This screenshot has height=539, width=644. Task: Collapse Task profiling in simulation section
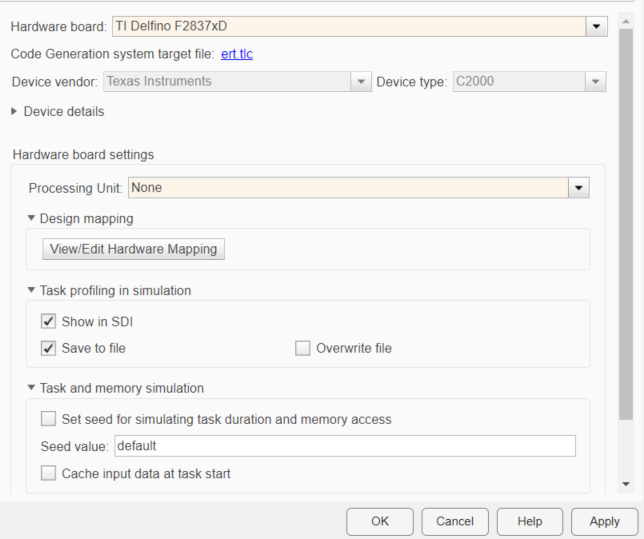[32, 291]
